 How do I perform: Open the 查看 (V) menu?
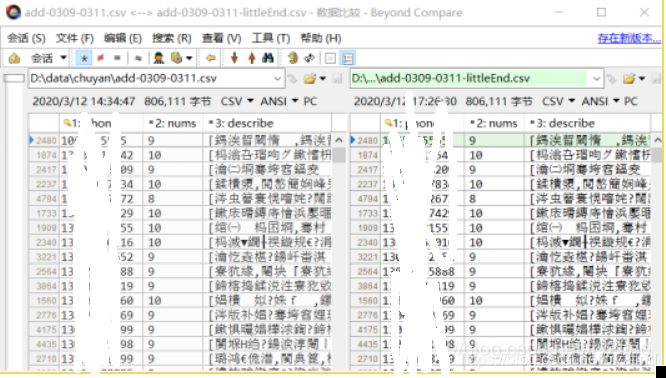tap(221, 38)
